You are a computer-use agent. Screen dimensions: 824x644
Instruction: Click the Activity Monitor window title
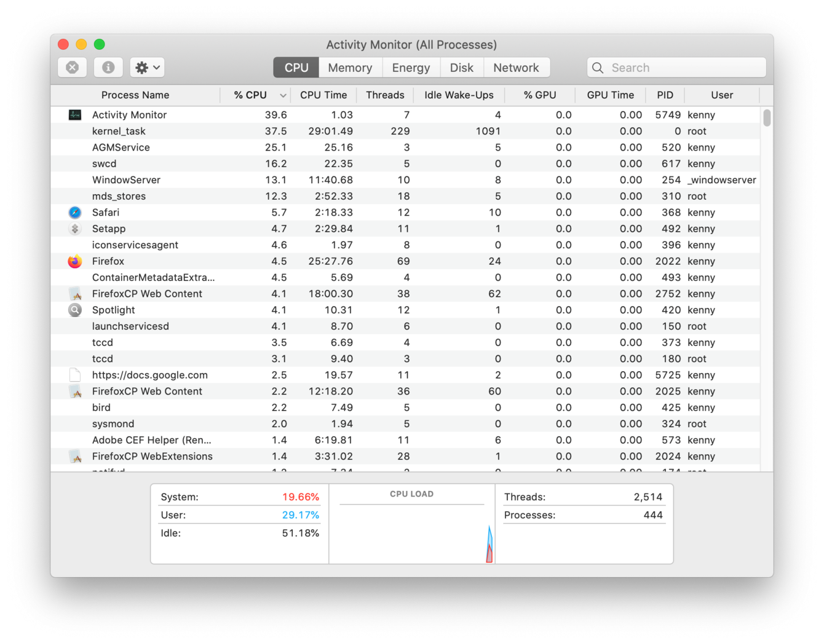[x=411, y=45]
